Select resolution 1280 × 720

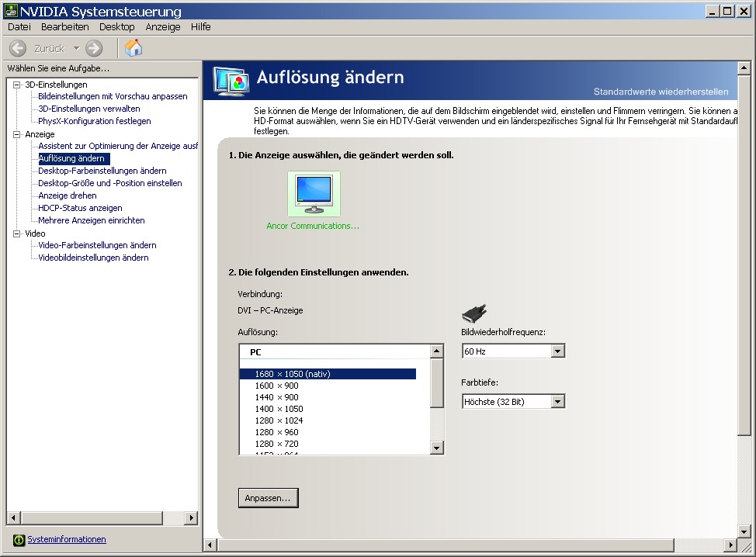(277, 444)
